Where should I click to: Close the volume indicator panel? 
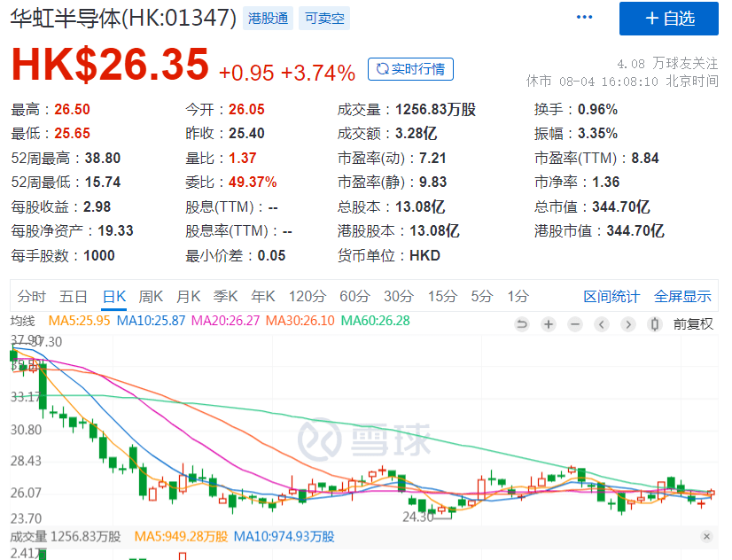(707, 537)
